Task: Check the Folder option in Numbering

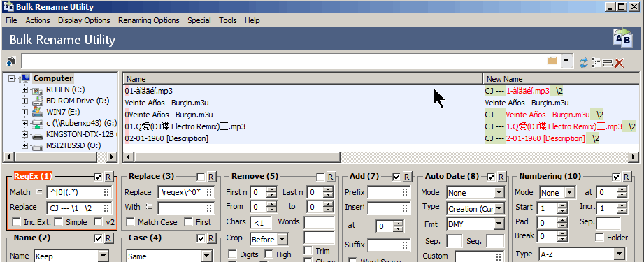Action: point(600,238)
